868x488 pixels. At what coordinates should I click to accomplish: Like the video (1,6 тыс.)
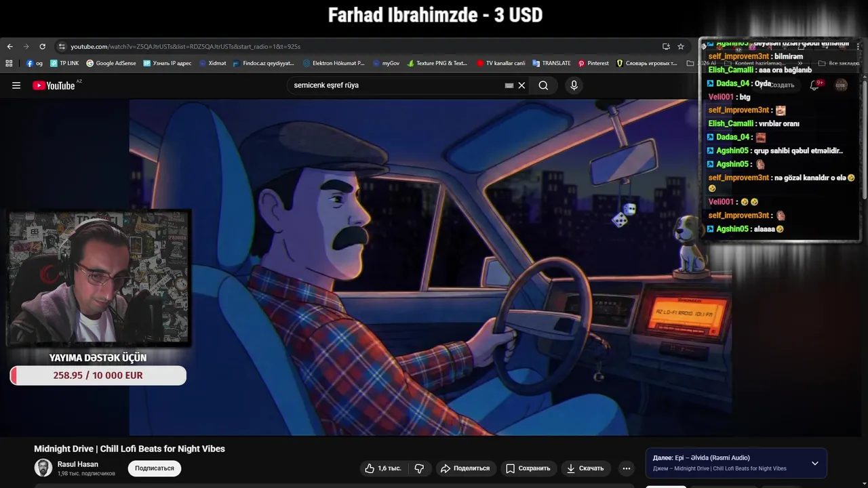(383, 468)
